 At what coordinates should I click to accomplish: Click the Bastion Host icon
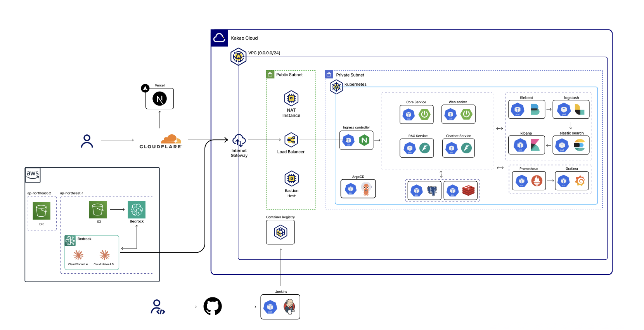click(x=292, y=179)
